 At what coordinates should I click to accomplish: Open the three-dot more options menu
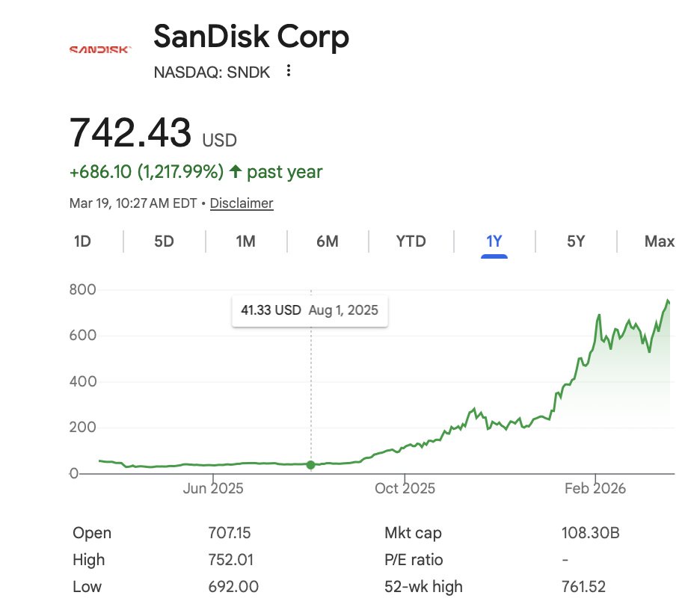(289, 72)
